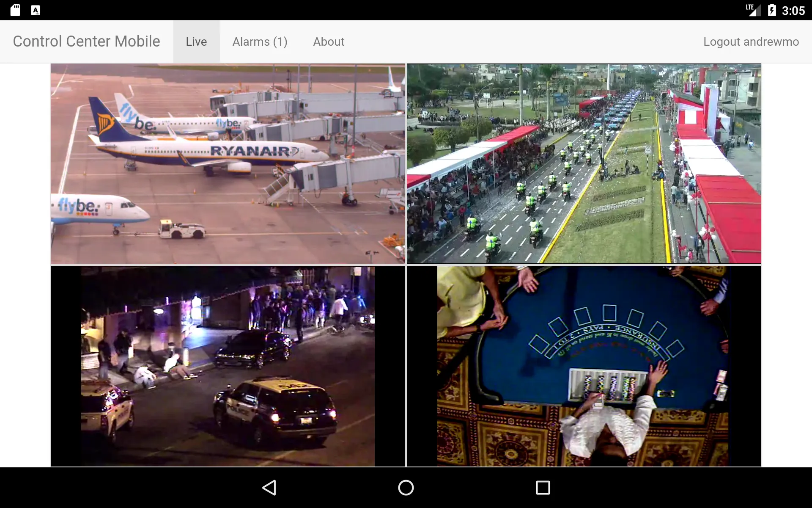Tap the 3:05 clock

(x=793, y=11)
